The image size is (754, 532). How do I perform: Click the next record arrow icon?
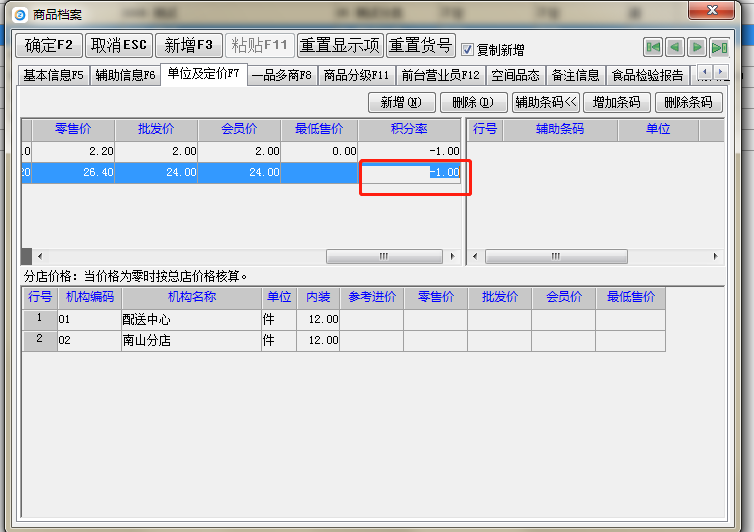tap(697, 47)
